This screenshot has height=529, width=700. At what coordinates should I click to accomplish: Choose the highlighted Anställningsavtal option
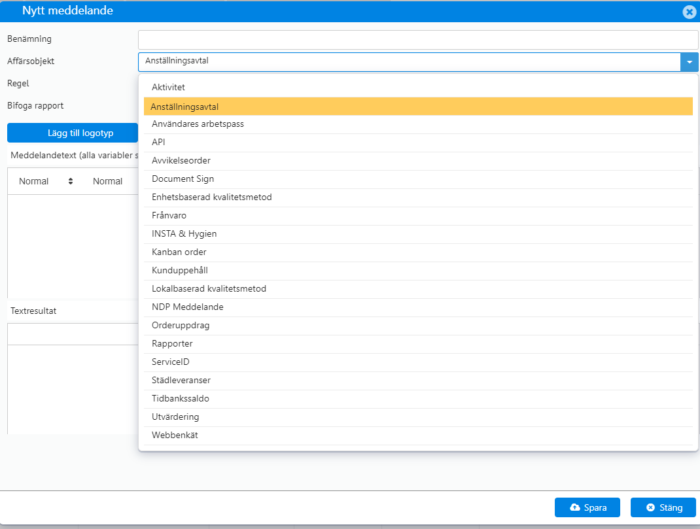click(x=418, y=106)
